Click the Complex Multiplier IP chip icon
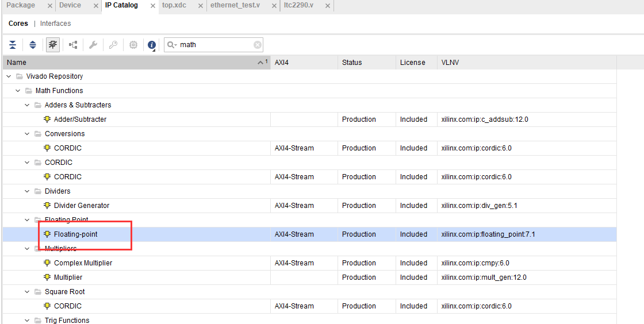Screen dimensions: 644x324 [x=47, y=263]
